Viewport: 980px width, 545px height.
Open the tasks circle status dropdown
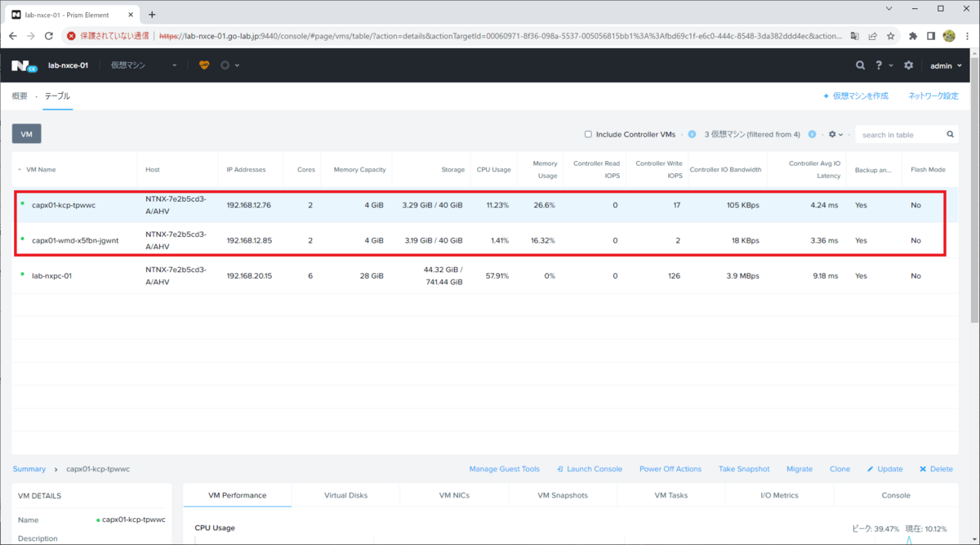click(230, 65)
